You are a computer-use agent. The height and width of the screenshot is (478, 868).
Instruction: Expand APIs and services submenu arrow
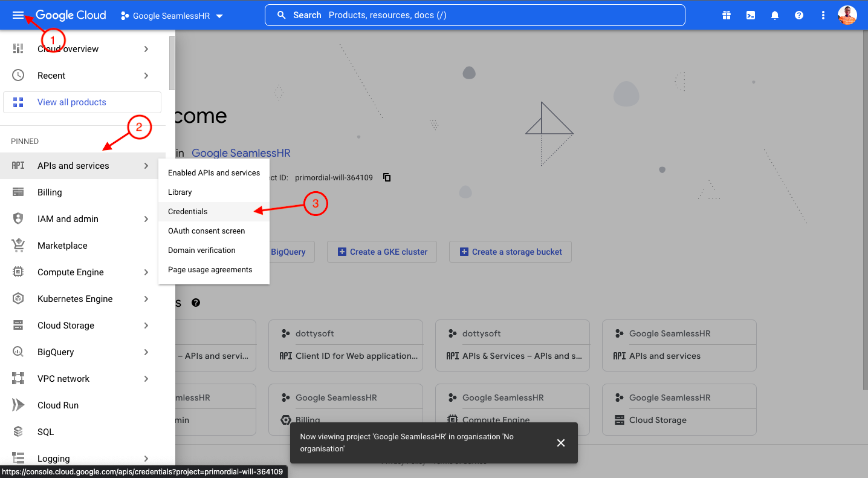[146, 166]
